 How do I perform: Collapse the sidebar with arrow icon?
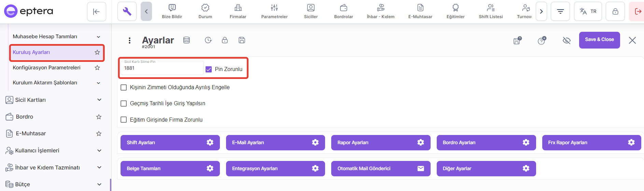pos(96,12)
